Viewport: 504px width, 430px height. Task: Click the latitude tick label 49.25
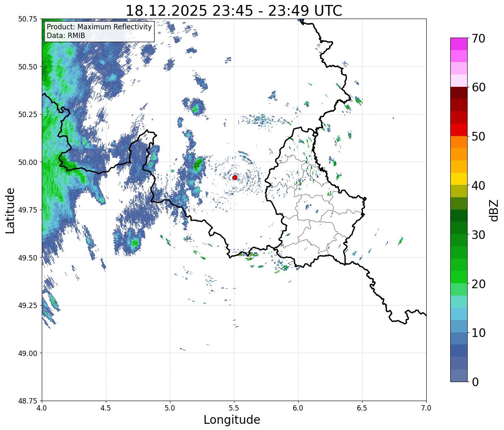click(x=28, y=306)
